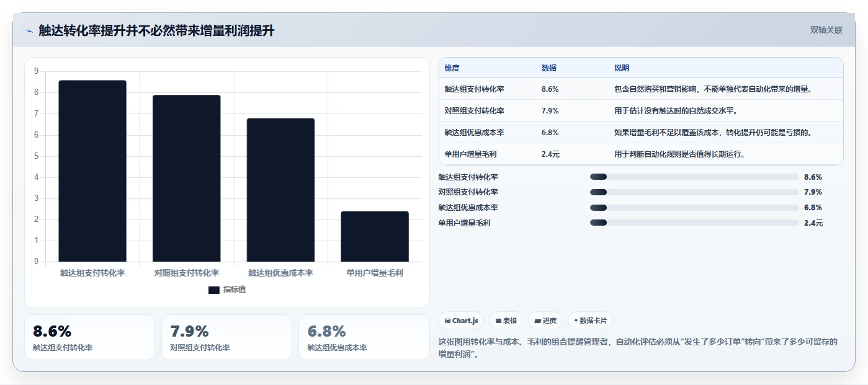Click the progress bar for 对照组支付转化率
This screenshot has width=868, height=385.
coord(694,192)
